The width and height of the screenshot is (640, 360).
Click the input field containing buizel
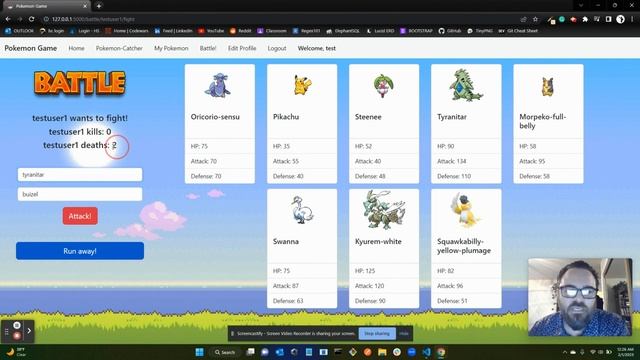click(80, 194)
